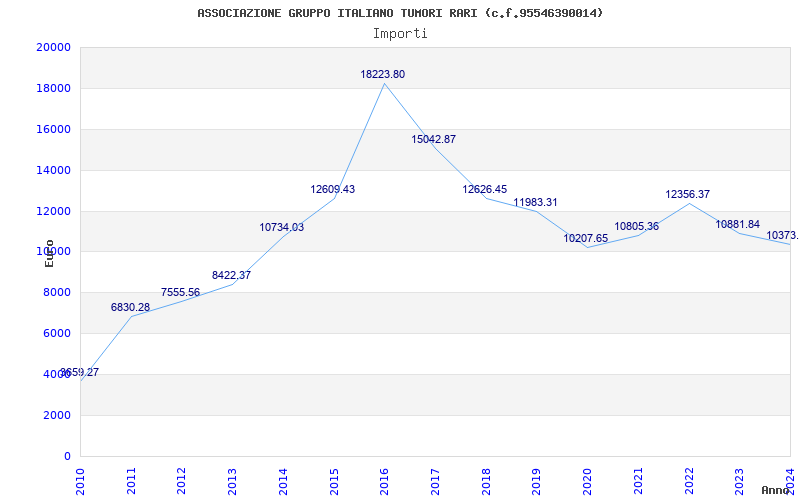Click the 2017 x-axis year label
800x500 pixels.
point(435,480)
